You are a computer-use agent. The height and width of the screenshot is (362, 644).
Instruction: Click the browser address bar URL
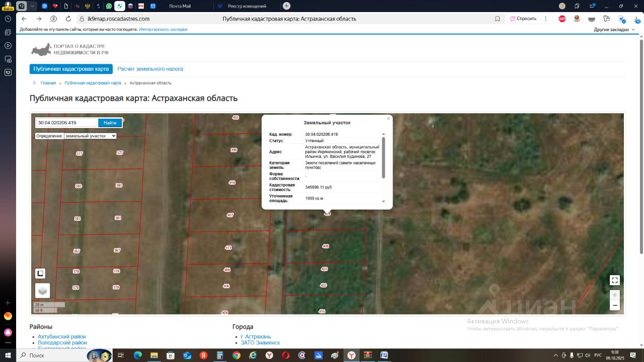tap(118, 19)
